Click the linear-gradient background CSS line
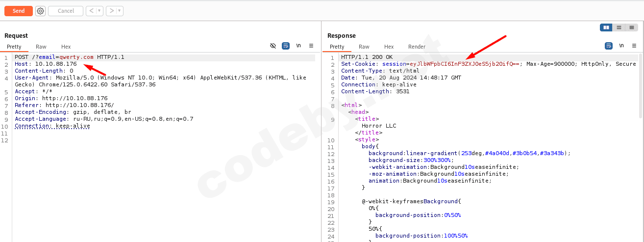 tap(470, 153)
